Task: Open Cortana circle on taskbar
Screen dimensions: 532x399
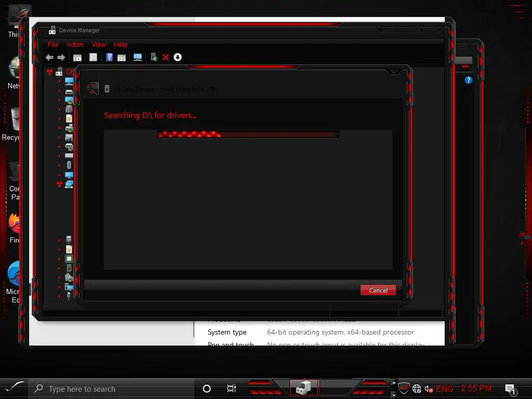Action: point(207,389)
